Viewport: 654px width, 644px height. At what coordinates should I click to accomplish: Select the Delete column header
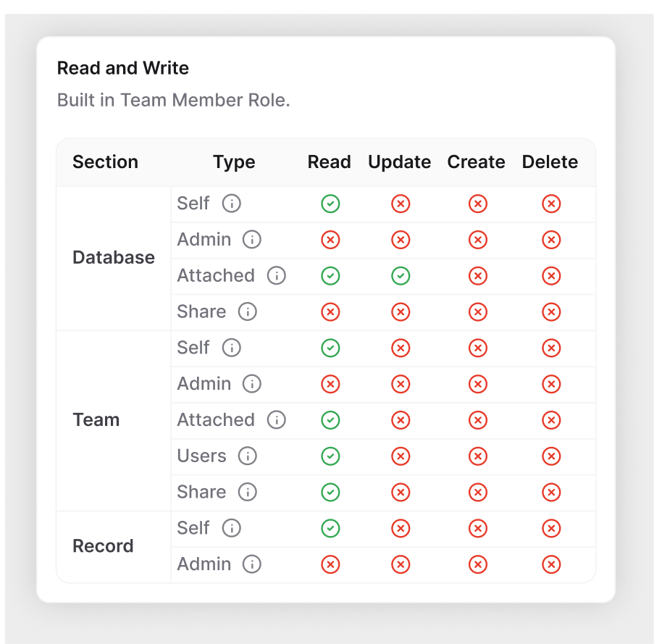[x=550, y=162]
